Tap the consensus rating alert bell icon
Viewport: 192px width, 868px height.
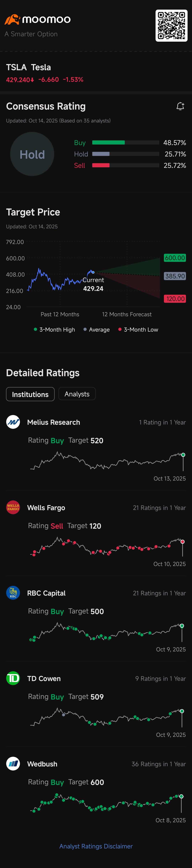pos(180,106)
